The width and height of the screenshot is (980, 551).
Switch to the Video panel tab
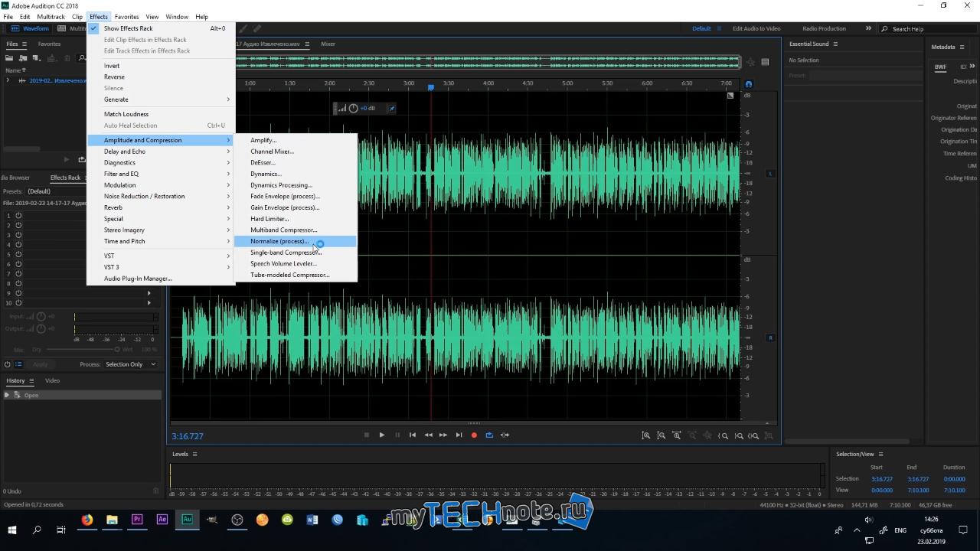[52, 380]
